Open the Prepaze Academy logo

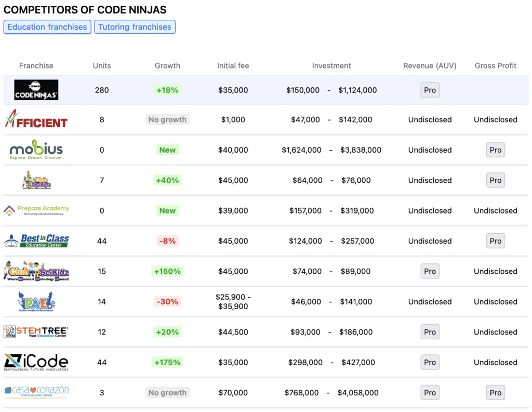pos(36,210)
